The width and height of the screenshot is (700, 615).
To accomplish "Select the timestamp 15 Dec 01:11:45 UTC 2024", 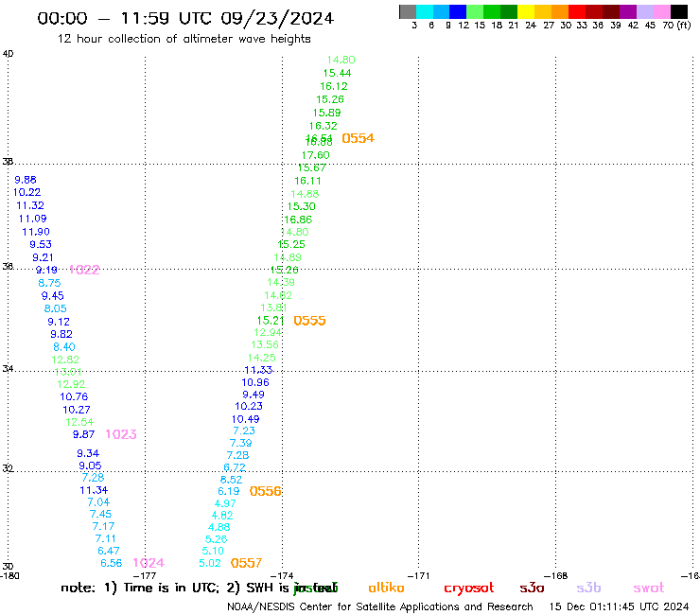I will [620, 607].
